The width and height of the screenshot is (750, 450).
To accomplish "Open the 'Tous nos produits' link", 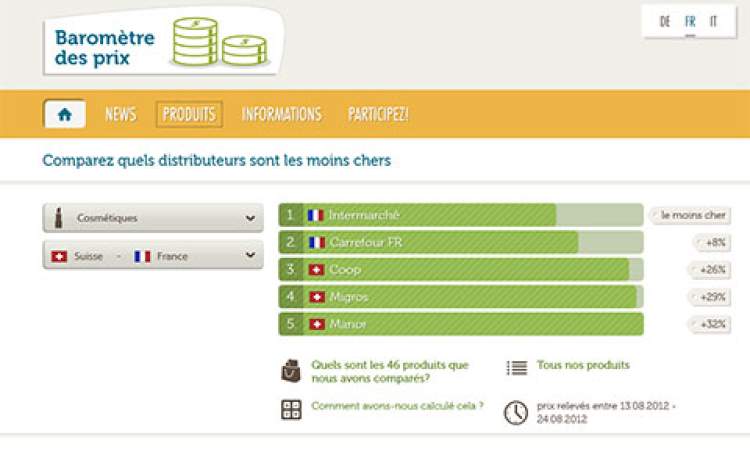I will 583,365.
